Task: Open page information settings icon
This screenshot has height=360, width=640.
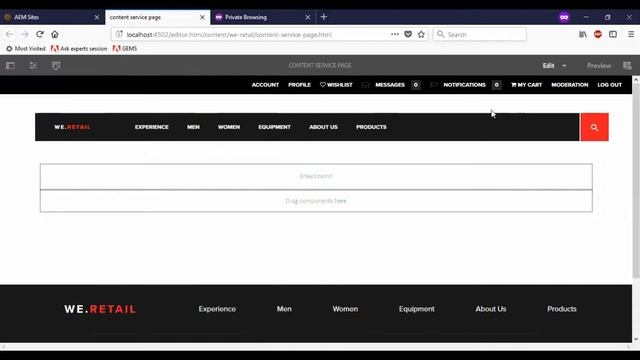Action: point(33,65)
